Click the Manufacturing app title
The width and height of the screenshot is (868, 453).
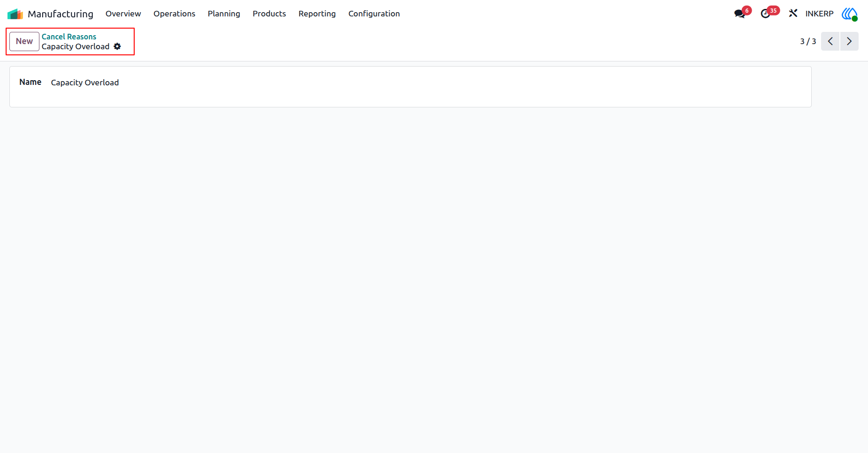coord(61,14)
